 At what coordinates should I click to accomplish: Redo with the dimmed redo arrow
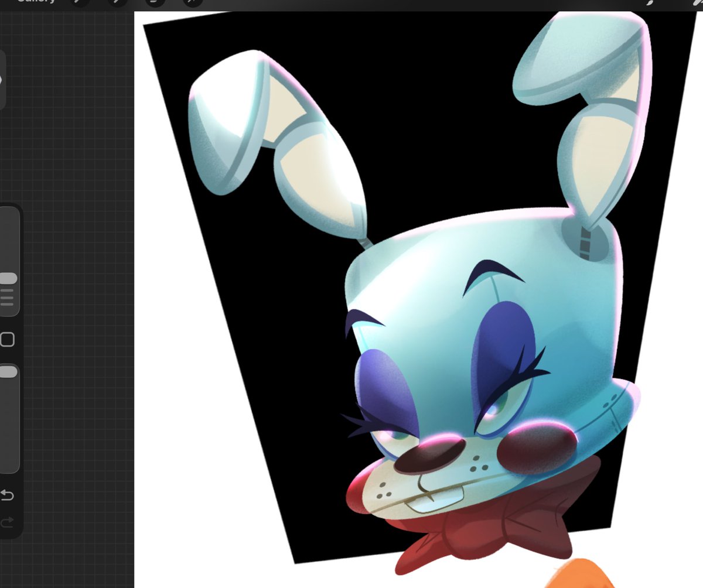point(6,521)
